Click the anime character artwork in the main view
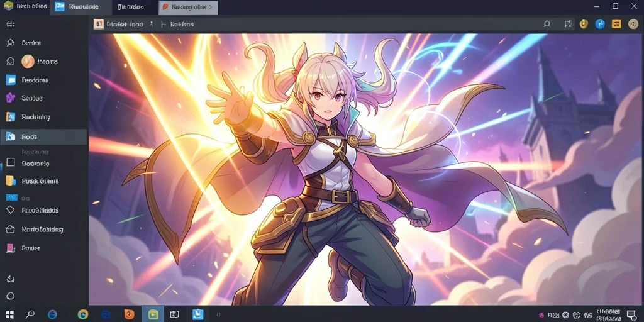Viewport: 644px width, 322px height. 366,169
